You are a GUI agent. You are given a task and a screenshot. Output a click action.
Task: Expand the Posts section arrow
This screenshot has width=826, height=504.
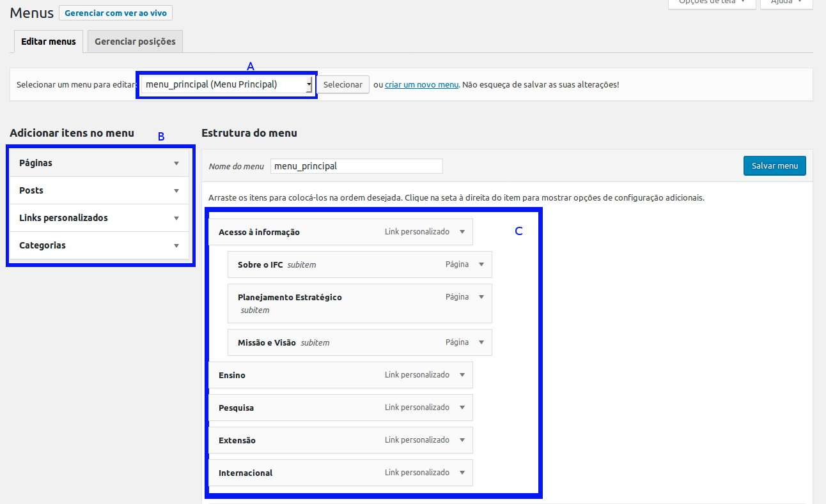tap(176, 191)
